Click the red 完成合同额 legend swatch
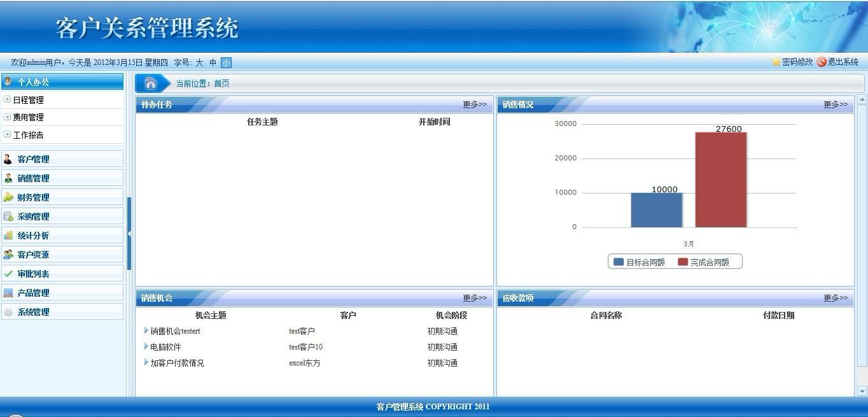868x417 pixels. (x=683, y=262)
